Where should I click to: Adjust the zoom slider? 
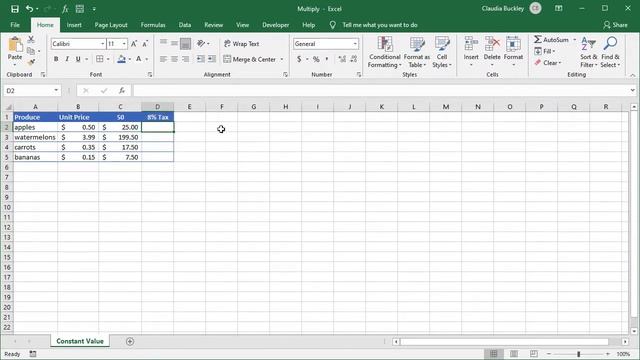[578, 354]
